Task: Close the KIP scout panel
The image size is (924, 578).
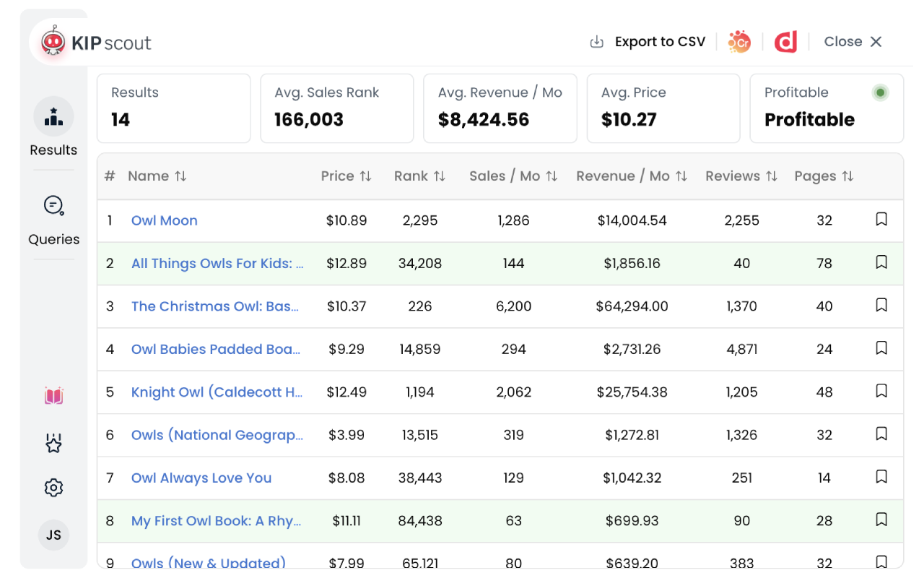Action: tap(853, 42)
